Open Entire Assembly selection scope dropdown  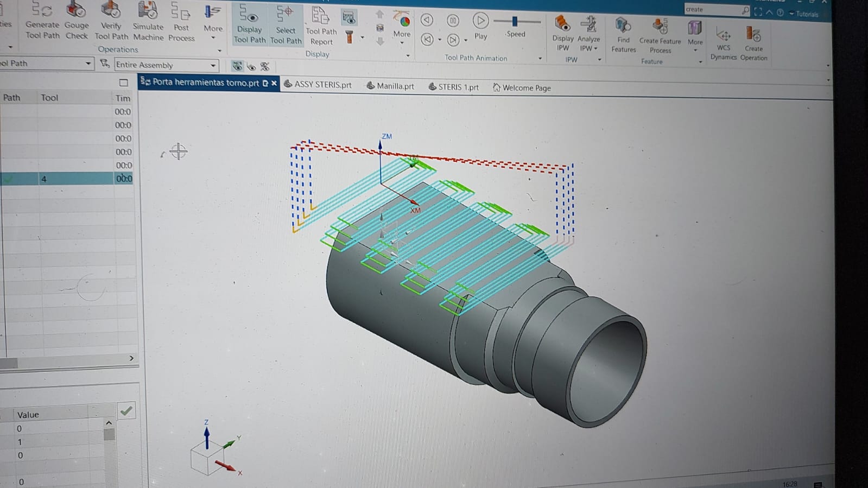click(166, 65)
